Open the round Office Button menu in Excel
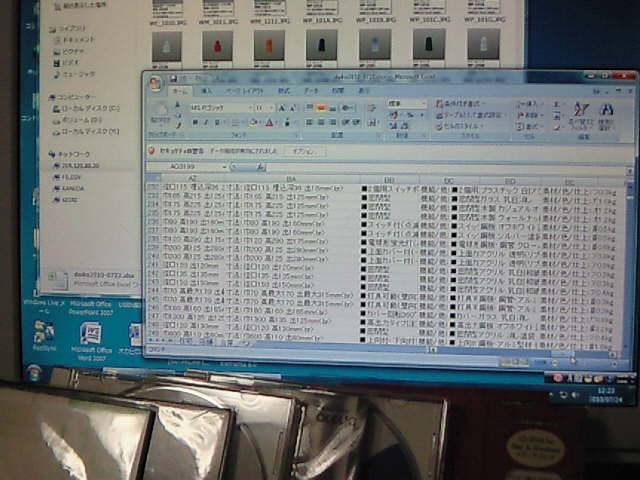Screen dimensions: 640x480 pos(155,83)
